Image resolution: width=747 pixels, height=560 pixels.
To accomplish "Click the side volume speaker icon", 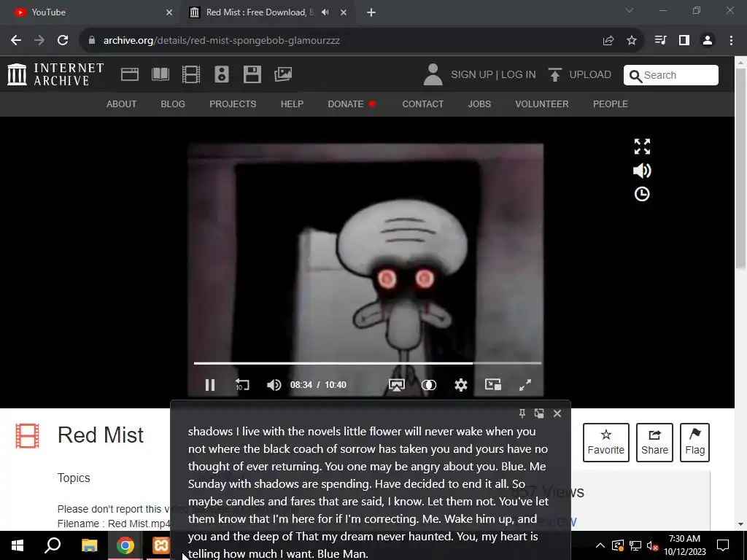I will [642, 171].
